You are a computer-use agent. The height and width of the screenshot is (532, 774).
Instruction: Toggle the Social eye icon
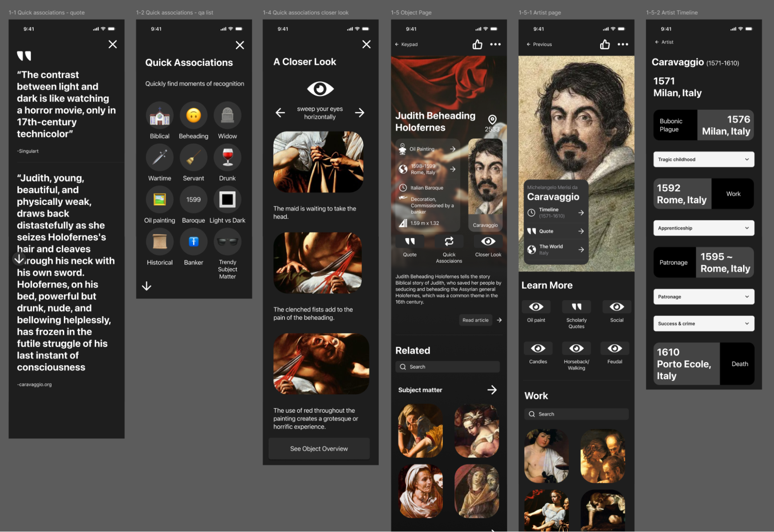point(616,307)
